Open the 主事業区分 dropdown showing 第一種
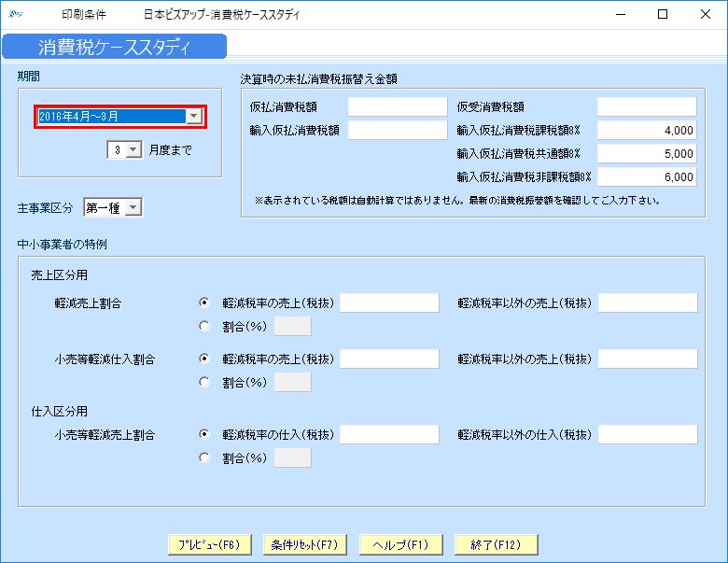The width and height of the screenshot is (728, 563). coord(133,207)
